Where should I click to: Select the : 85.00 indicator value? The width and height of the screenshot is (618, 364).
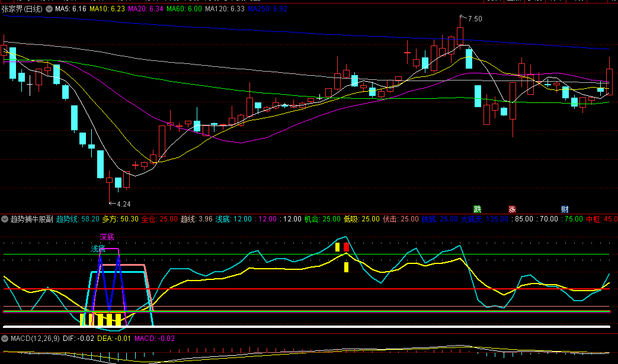point(522,219)
